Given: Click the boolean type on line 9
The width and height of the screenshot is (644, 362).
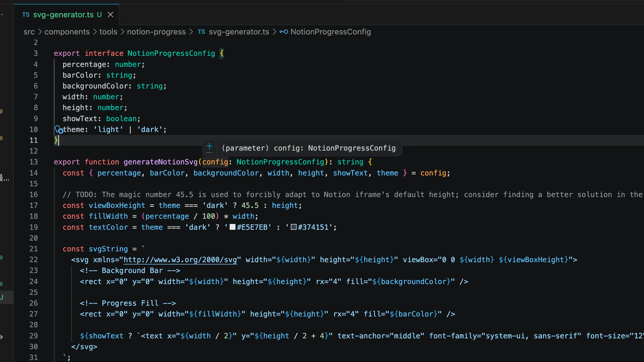Looking at the screenshot, I should 121,119.
